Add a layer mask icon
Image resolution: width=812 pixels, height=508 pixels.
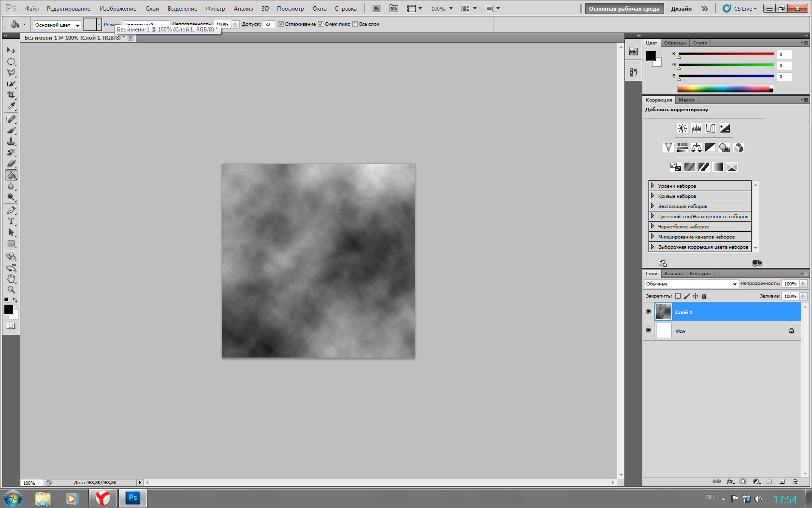click(743, 481)
